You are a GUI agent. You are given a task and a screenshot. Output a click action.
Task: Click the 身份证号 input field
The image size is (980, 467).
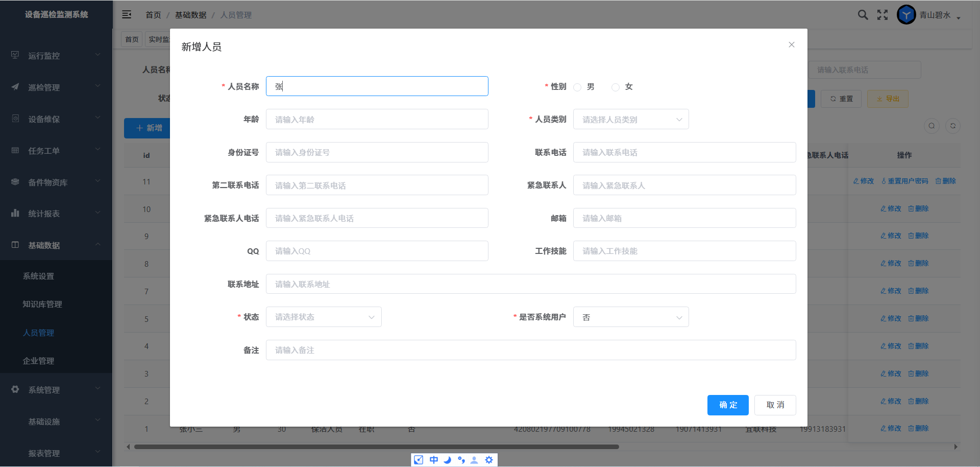point(377,153)
